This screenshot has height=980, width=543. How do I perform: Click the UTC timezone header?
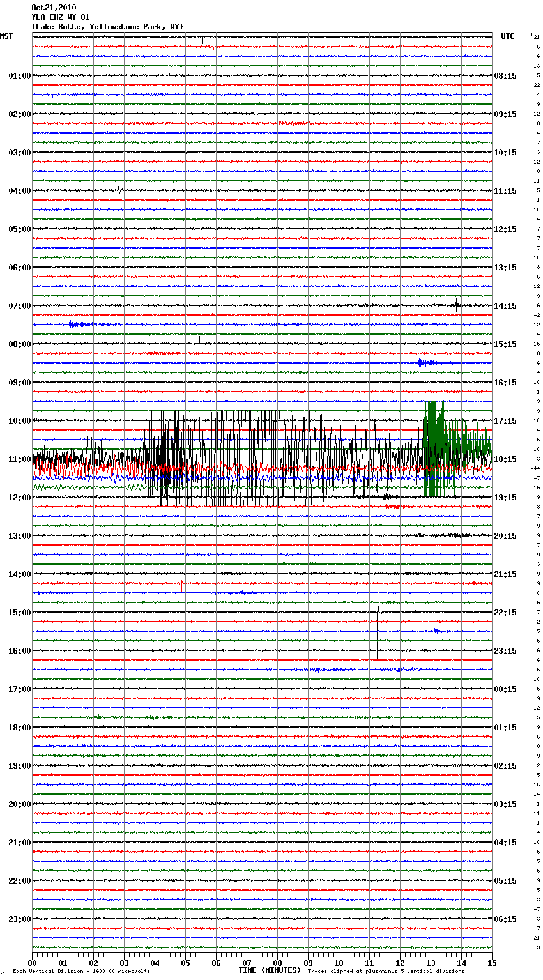(508, 36)
